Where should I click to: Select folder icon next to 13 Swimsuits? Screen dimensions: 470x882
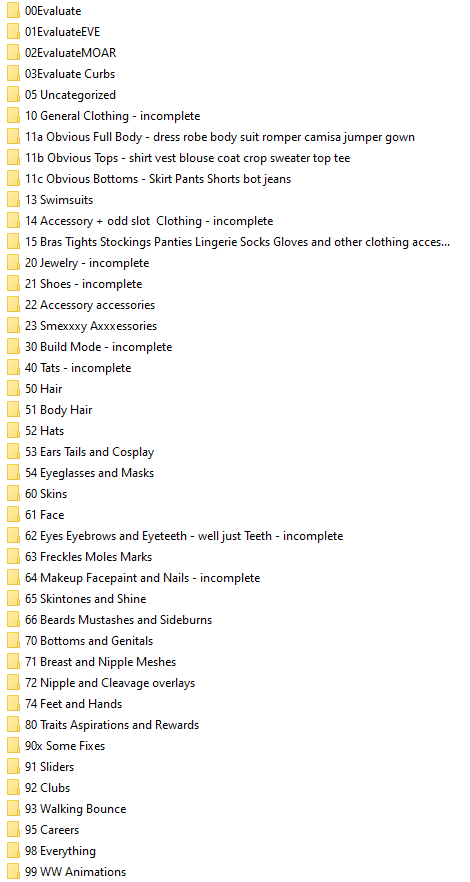pos(13,200)
